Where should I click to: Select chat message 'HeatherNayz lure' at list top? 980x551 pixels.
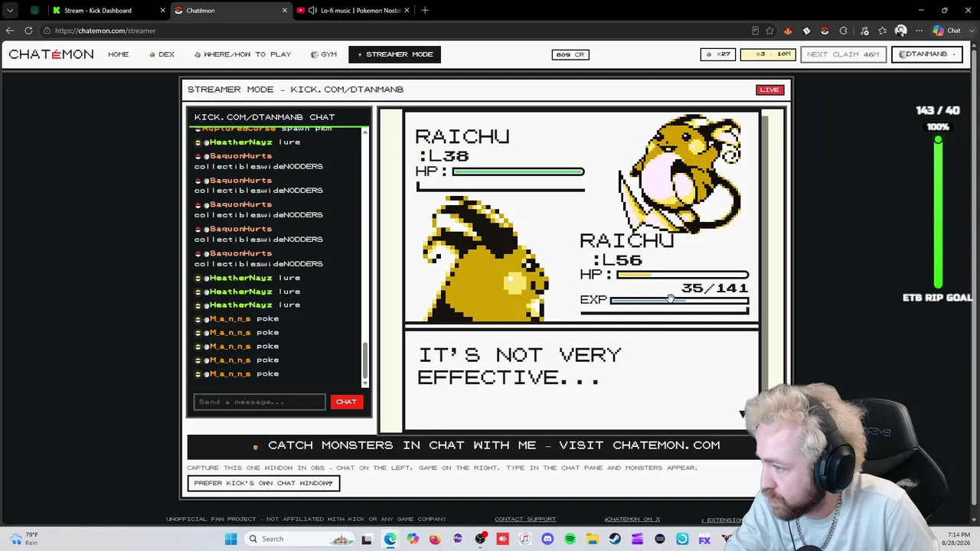(x=249, y=142)
